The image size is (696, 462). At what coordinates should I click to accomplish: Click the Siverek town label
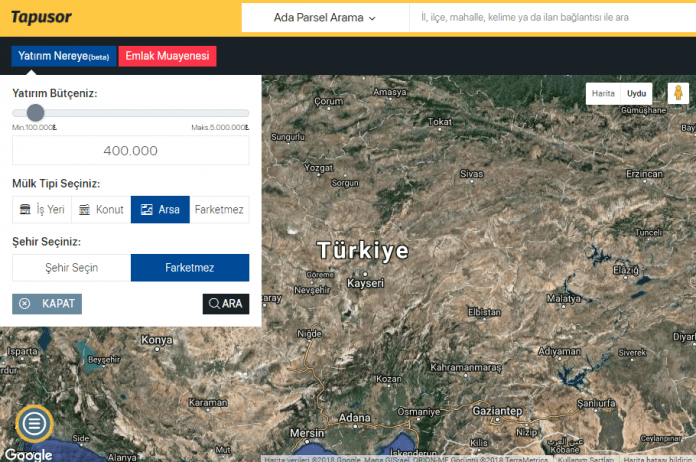coord(632,353)
